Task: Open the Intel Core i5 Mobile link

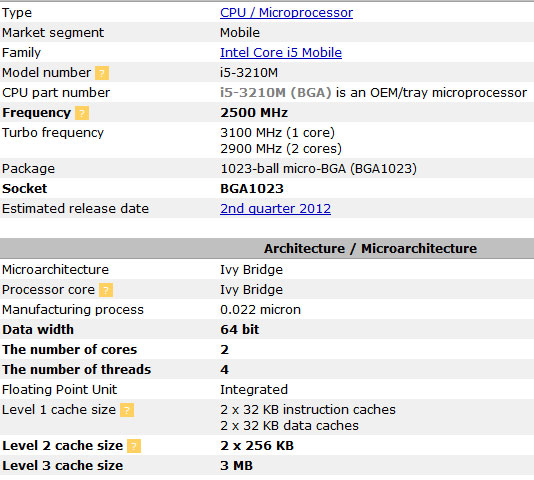Action: (x=281, y=52)
